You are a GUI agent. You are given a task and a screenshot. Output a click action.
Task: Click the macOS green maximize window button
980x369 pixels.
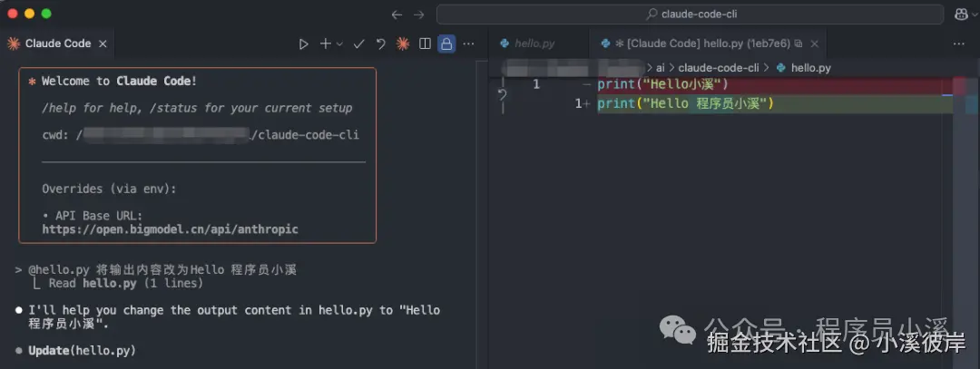45,14
